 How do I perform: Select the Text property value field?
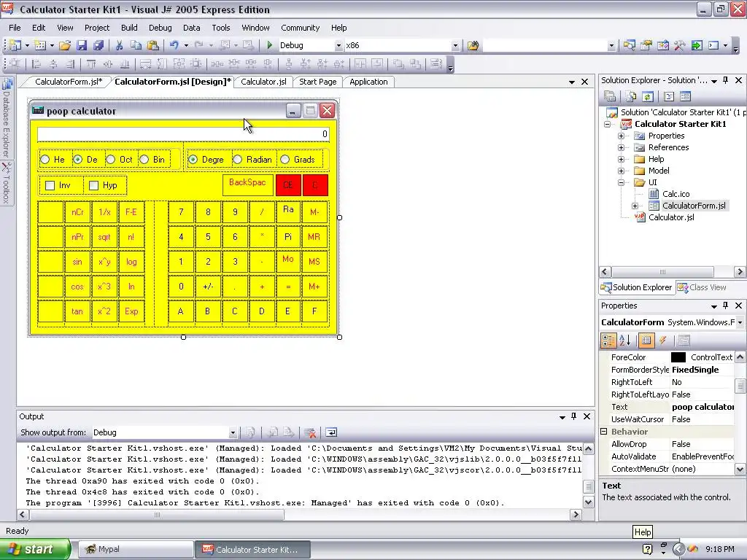point(703,407)
